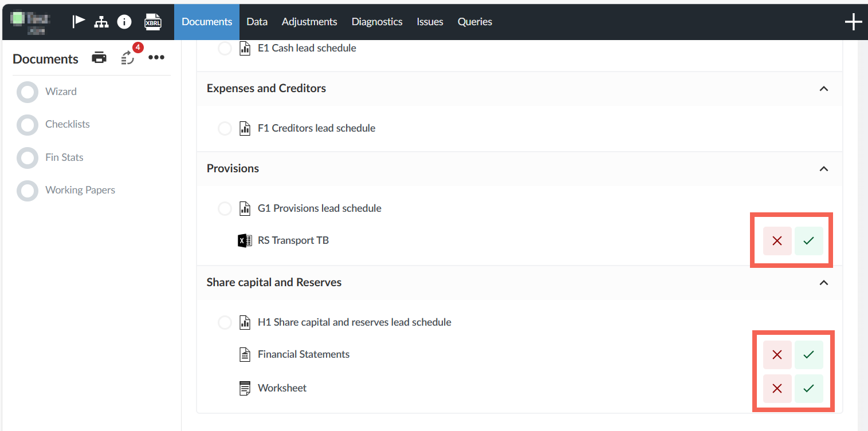Open the Issues tab

point(430,22)
